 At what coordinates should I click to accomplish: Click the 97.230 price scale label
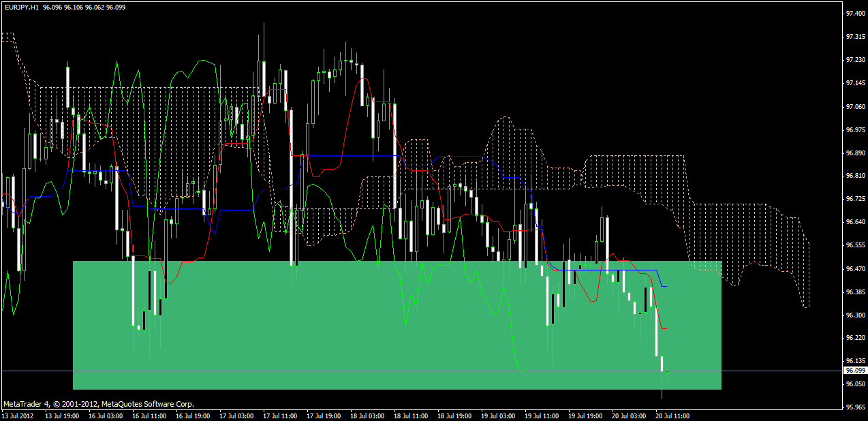click(854, 60)
